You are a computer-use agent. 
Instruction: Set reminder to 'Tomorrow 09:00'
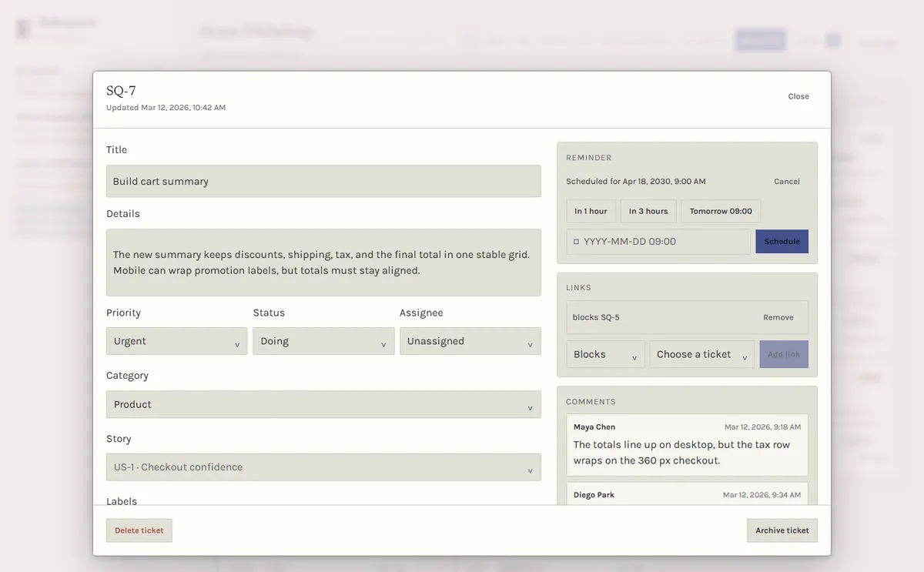[721, 211]
